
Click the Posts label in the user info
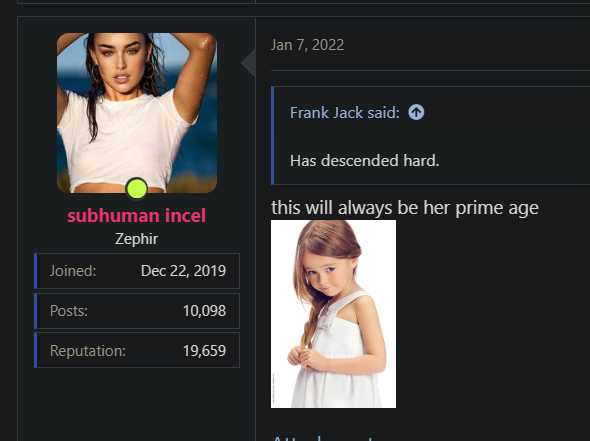69,311
